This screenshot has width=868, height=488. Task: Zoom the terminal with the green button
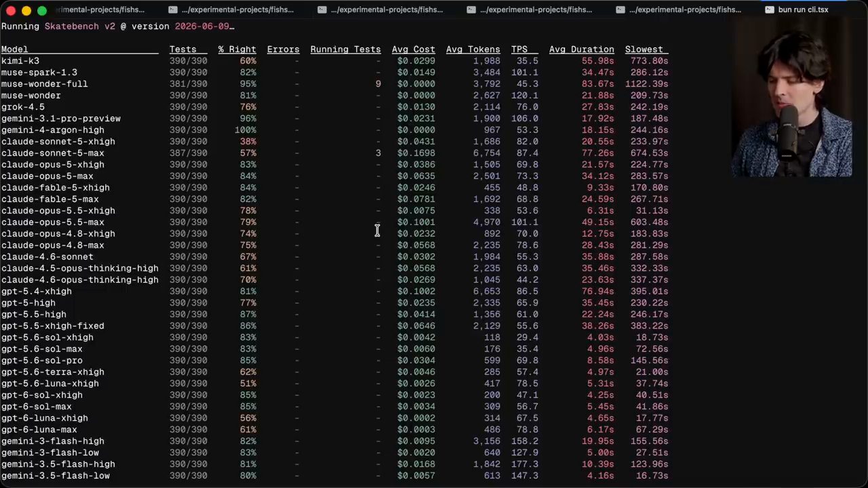click(x=42, y=10)
